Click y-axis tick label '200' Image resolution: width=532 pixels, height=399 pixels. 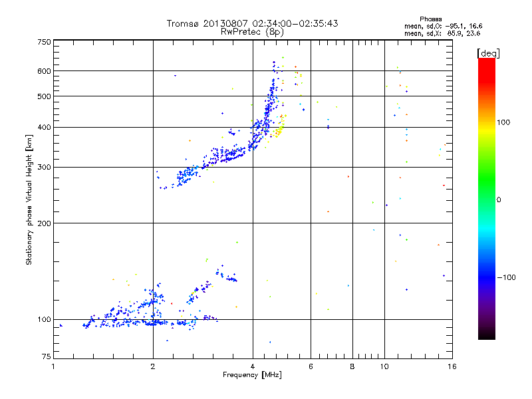(x=45, y=223)
